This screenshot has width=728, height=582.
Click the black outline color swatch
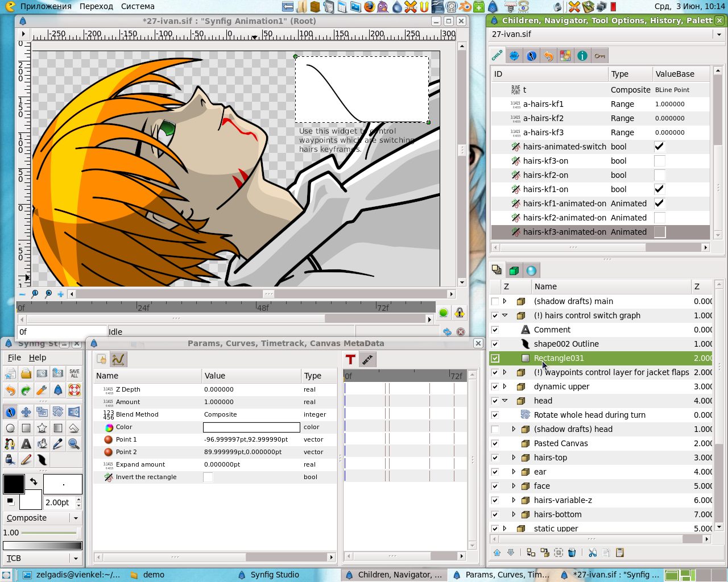pyautogui.click(x=14, y=484)
